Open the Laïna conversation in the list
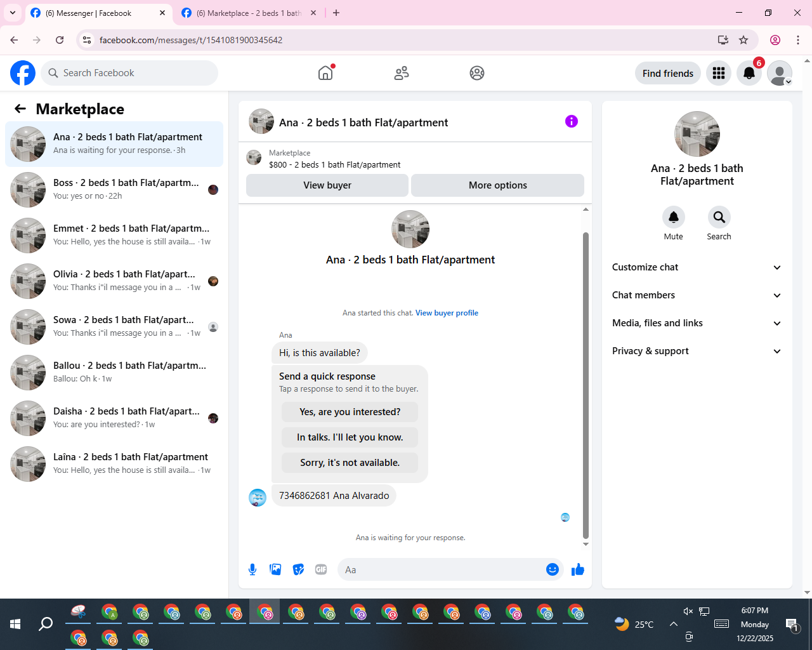812x650 pixels. pyautogui.click(x=114, y=464)
